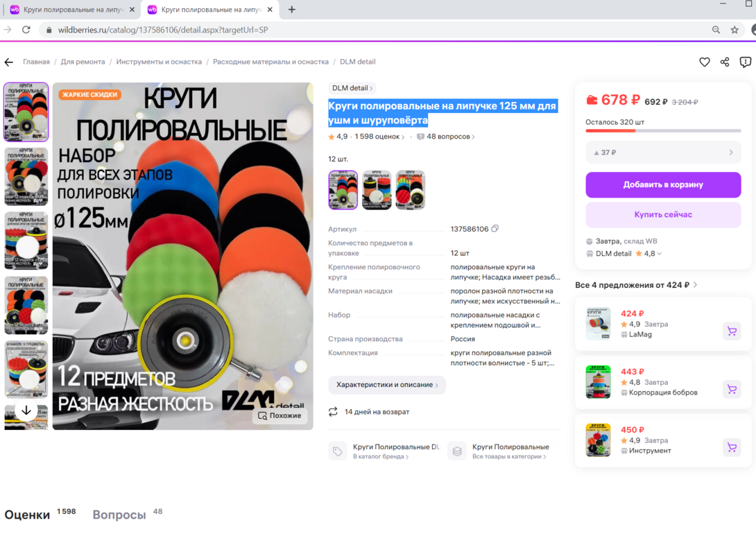Image resolution: width=756 pixels, height=536 pixels.
Task: Open DLM detail brand chip
Action: [352, 88]
